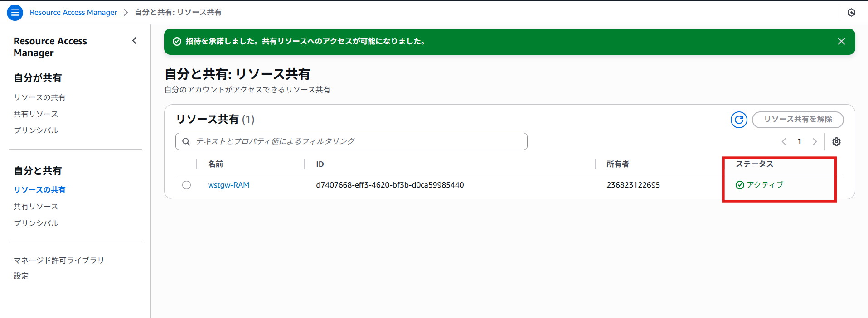Go to next page arrow

click(x=815, y=142)
